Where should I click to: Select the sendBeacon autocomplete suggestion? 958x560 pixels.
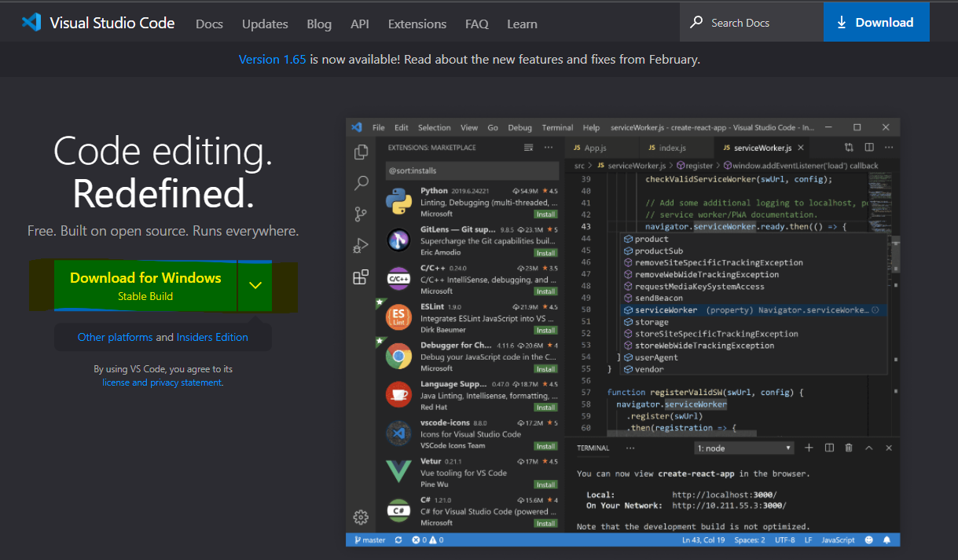click(753, 298)
